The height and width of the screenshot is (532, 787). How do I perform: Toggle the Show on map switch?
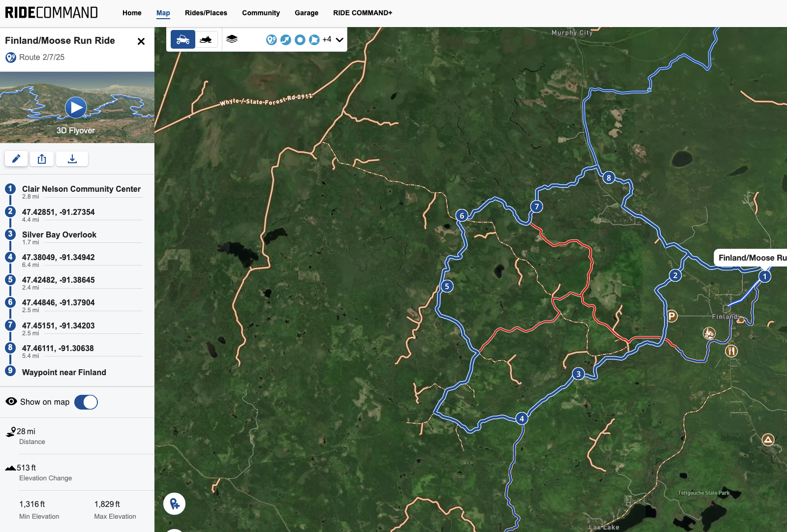pos(86,402)
